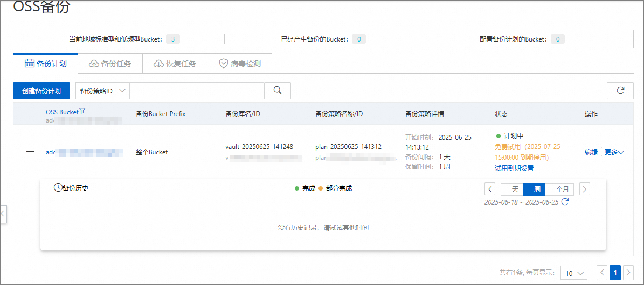
Task: Expand the collapsed left side panel arrow
Action: coord(3,214)
